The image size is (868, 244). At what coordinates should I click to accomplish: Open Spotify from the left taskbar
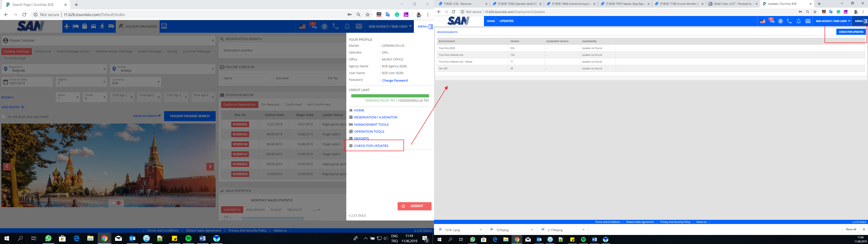click(188, 238)
